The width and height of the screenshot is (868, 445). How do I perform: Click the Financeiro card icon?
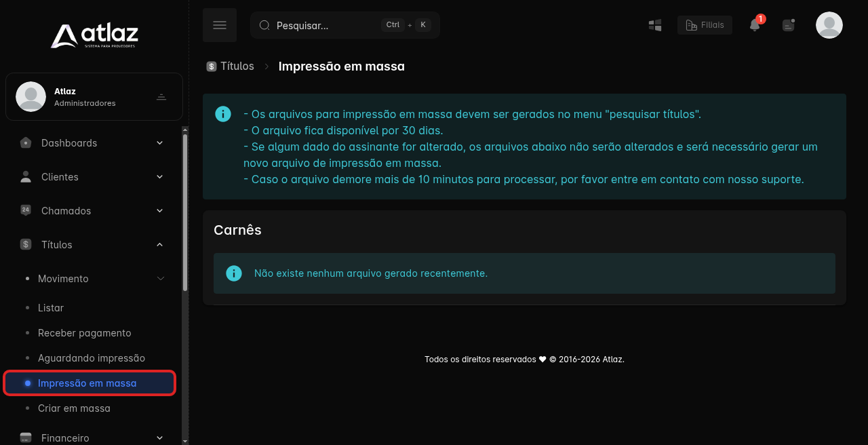point(26,438)
